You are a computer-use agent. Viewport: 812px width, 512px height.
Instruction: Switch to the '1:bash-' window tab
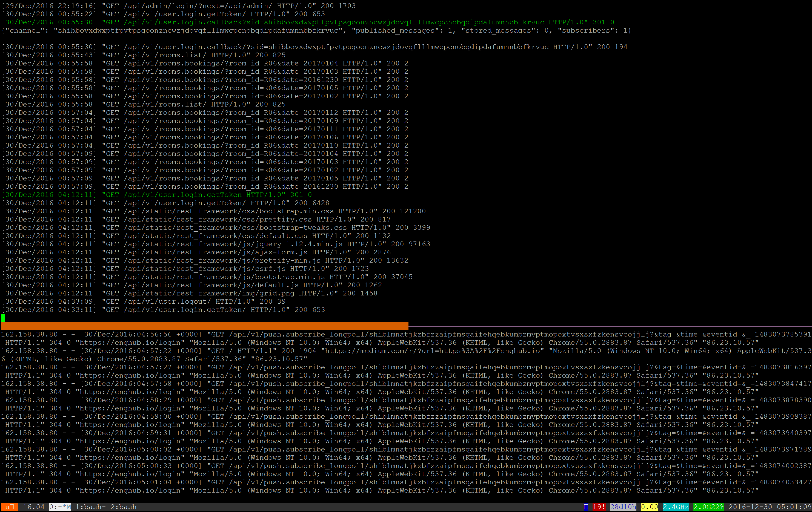pos(90,507)
